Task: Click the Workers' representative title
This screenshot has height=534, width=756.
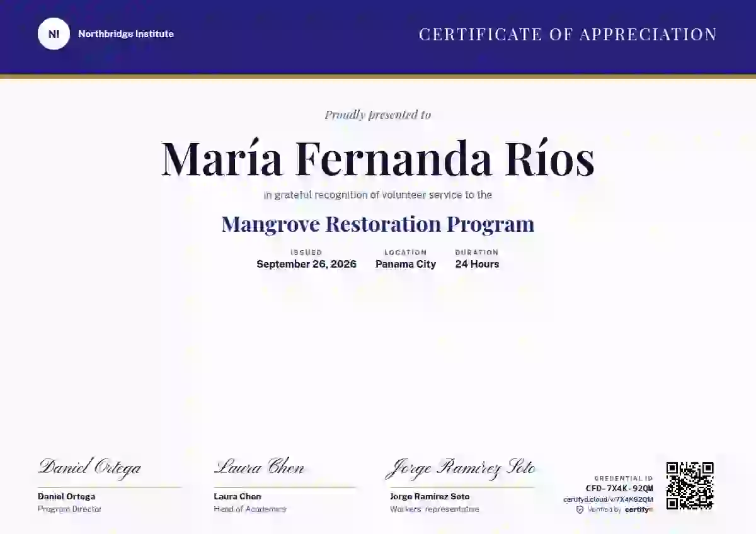Action: [x=435, y=509]
